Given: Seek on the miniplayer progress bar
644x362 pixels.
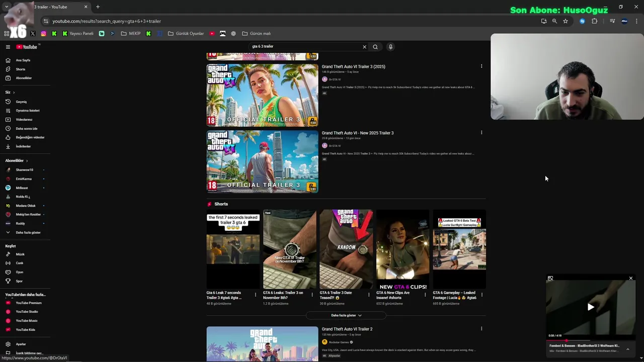Looking at the screenshot, I should point(591,340).
